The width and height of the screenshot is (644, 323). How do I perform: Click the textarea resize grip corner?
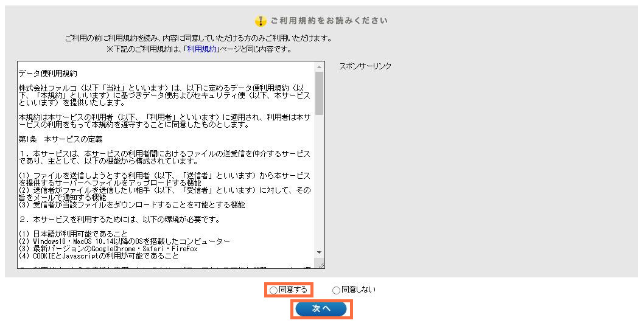(321, 265)
